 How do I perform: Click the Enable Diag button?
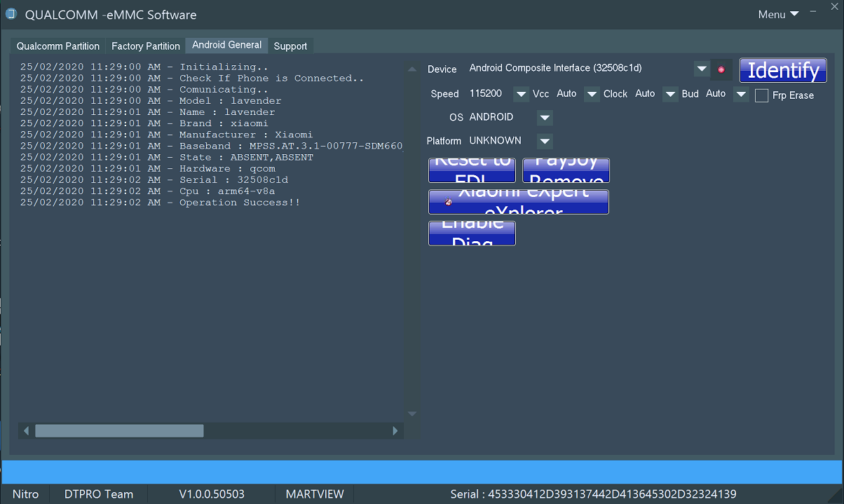472,233
